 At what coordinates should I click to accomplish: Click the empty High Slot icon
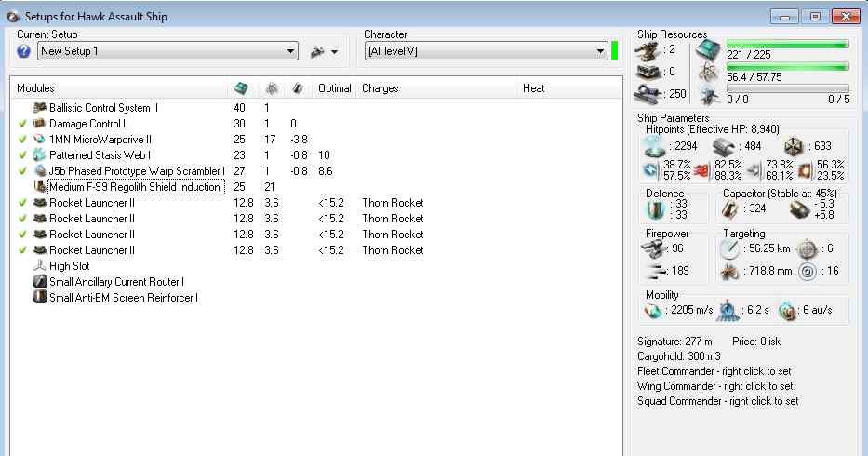[x=40, y=266]
